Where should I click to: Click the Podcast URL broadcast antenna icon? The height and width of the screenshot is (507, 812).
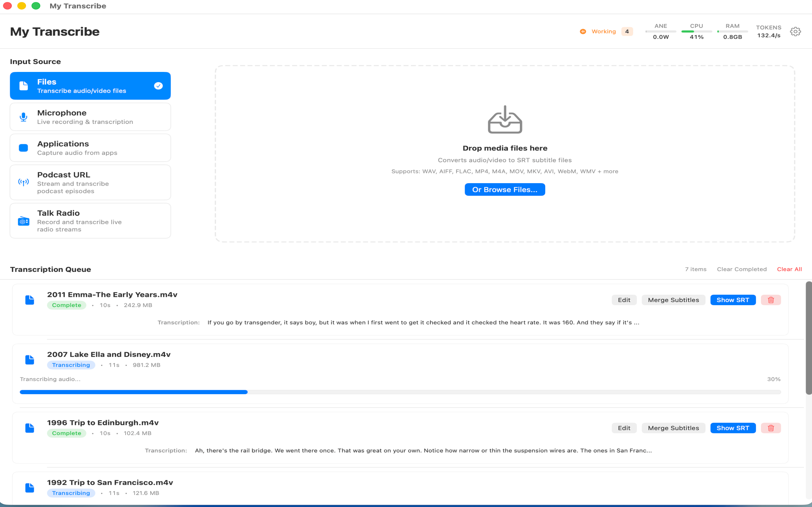pos(23,182)
